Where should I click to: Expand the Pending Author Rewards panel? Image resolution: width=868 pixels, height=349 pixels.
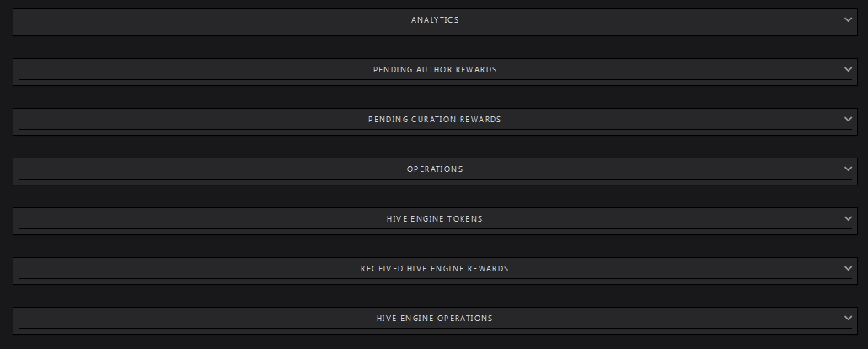tap(435, 72)
